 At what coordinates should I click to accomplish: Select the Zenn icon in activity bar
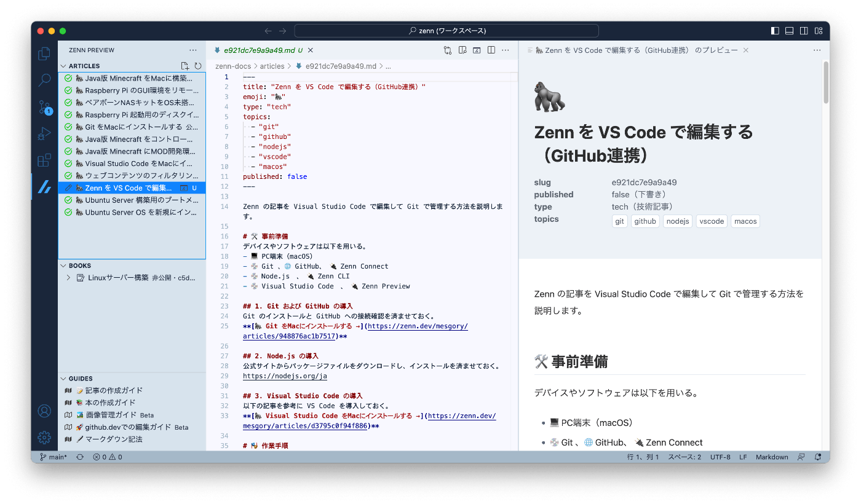(x=44, y=187)
